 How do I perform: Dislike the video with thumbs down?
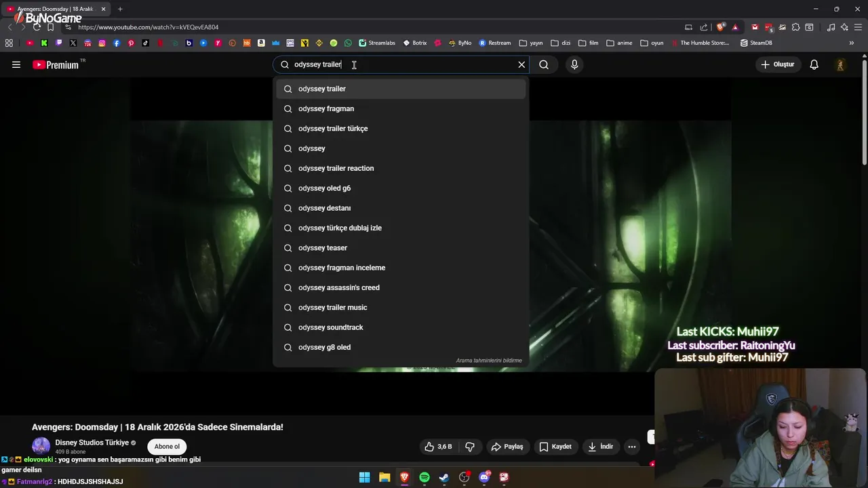pyautogui.click(x=469, y=447)
